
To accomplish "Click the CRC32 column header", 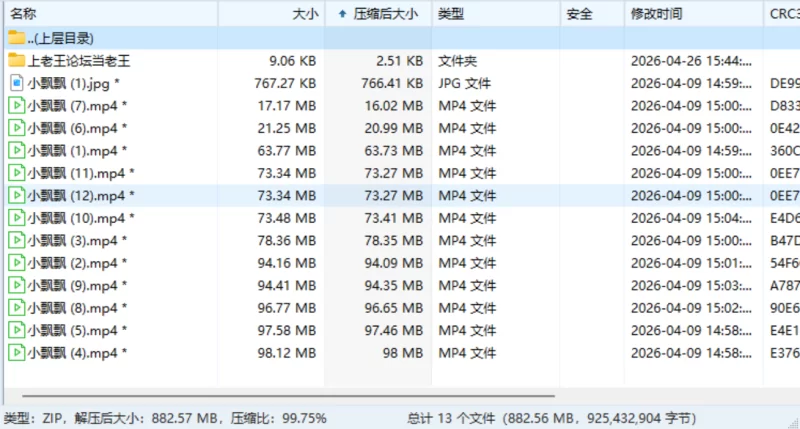I will 782,14.
